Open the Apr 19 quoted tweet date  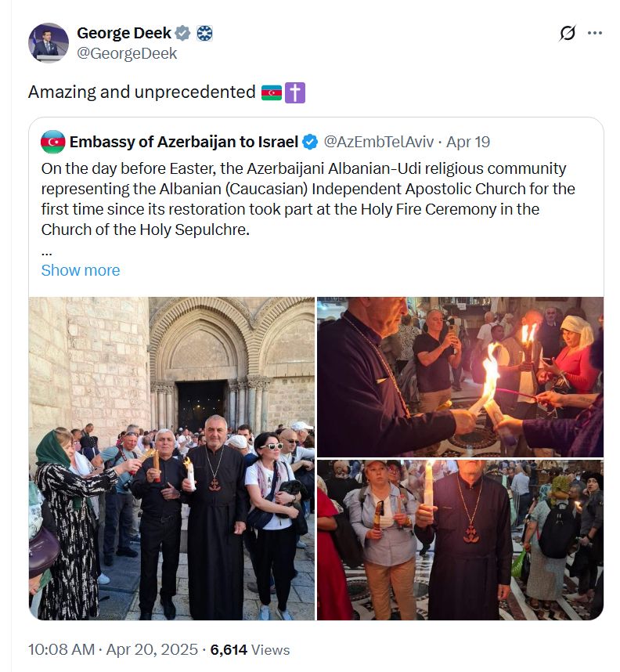pos(468,142)
